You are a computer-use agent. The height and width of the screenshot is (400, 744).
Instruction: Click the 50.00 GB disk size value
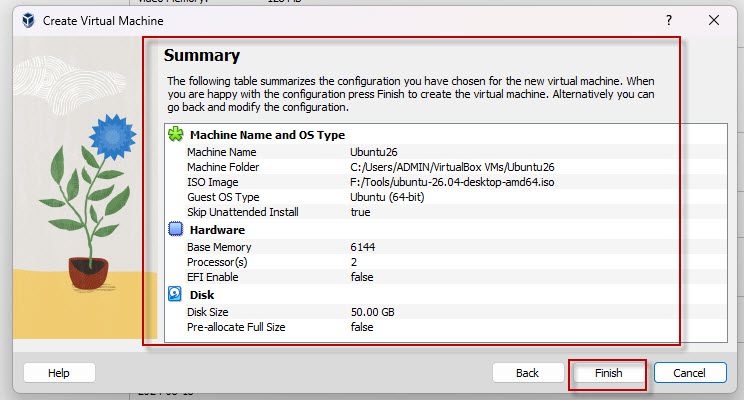point(372,312)
